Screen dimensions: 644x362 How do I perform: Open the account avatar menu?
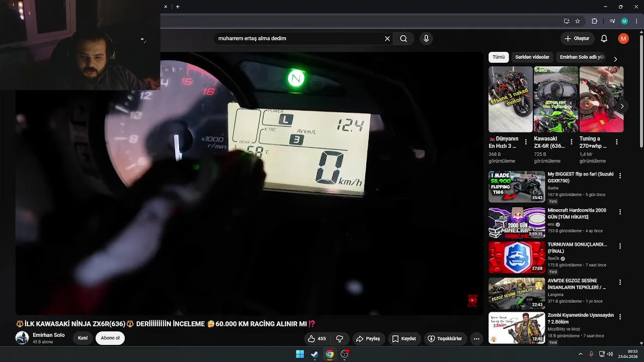pyautogui.click(x=623, y=39)
